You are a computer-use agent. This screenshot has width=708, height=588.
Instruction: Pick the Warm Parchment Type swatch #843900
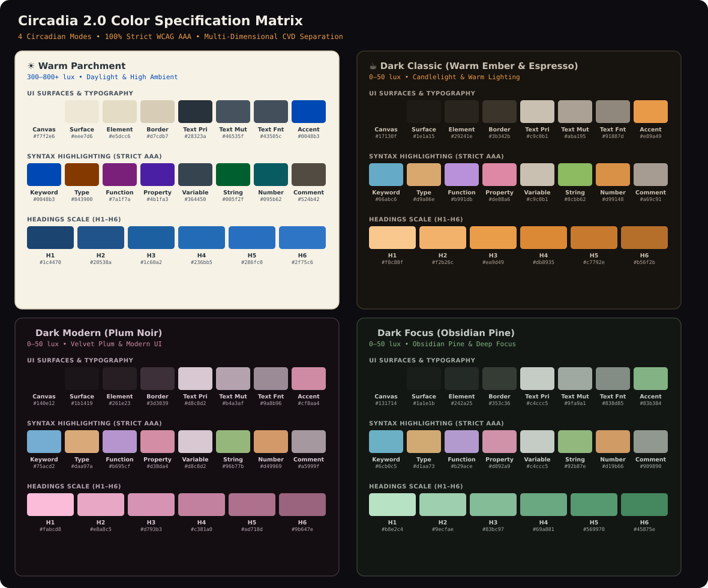pyautogui.click(x=82, y=175)
